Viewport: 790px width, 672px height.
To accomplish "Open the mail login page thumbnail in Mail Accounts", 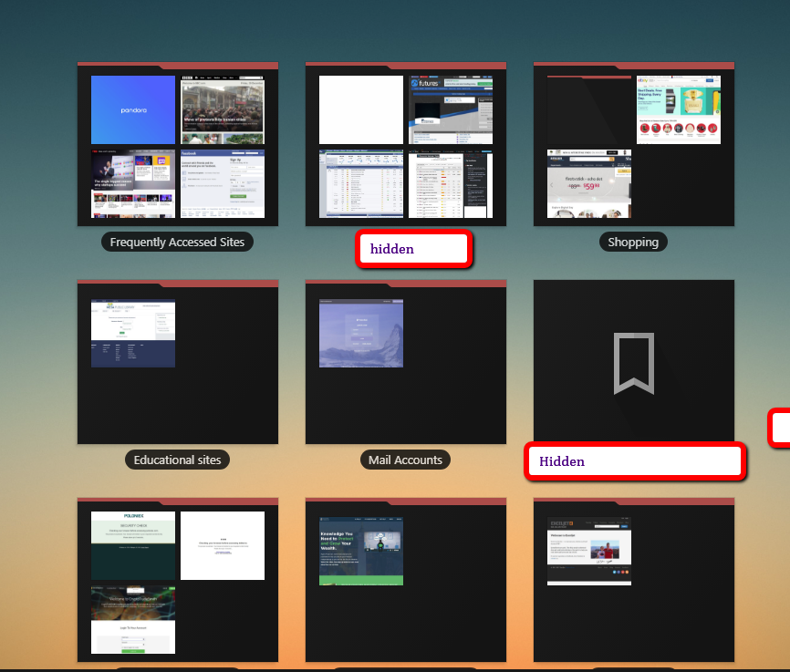I will [360, 334].
